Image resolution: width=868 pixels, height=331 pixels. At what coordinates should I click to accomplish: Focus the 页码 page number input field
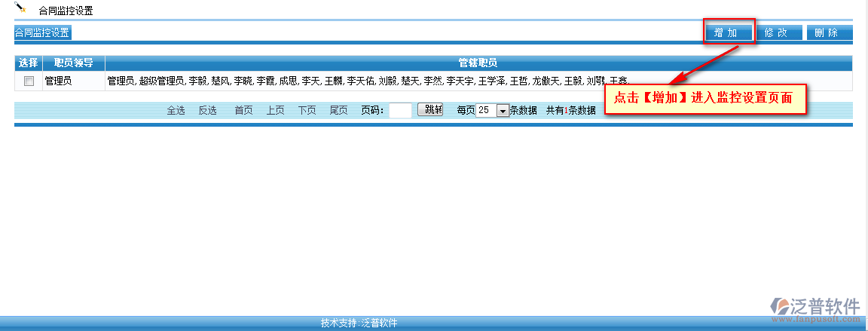400,111
